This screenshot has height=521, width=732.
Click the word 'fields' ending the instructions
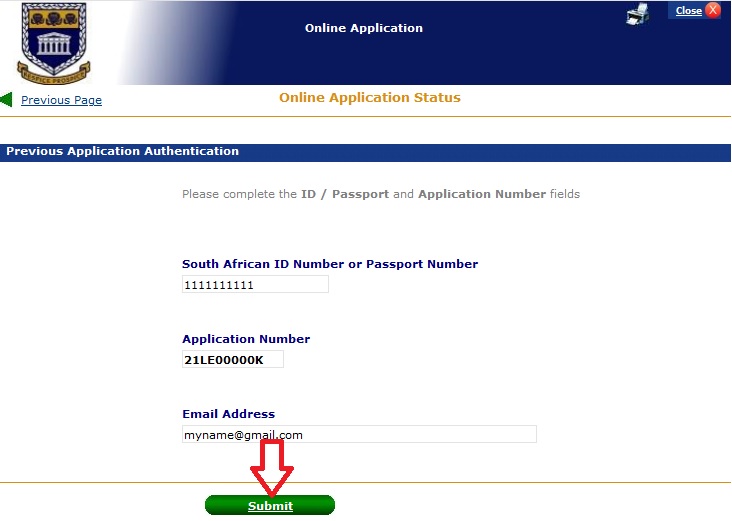[x=565, y=194]
